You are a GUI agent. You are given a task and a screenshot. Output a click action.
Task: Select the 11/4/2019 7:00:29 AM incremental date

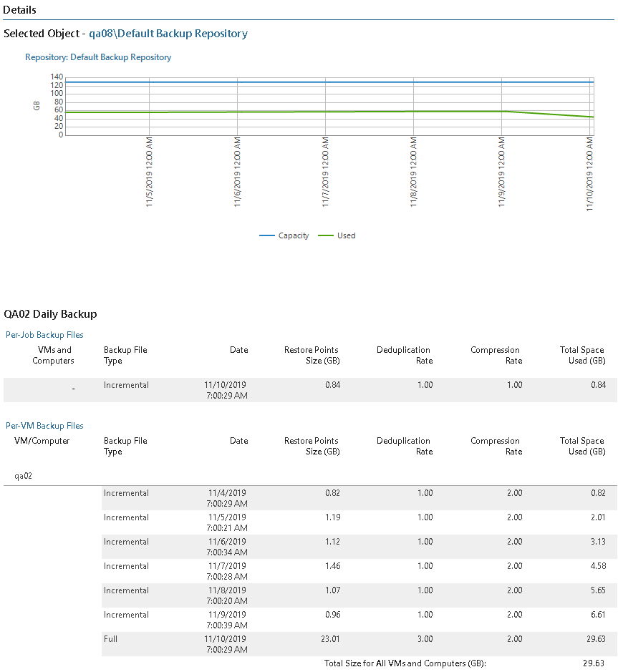(x=228, y=498)
